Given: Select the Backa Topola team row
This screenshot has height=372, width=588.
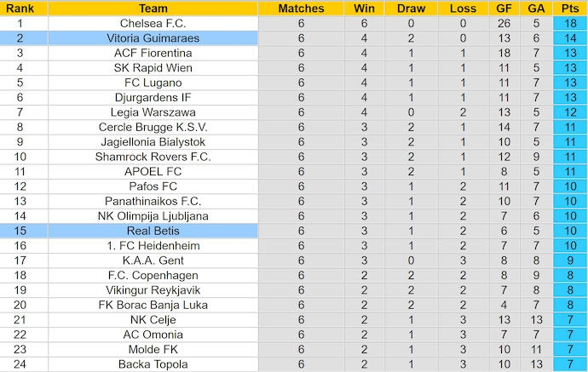Looking at the screenshot, I should tap(153, 364).
